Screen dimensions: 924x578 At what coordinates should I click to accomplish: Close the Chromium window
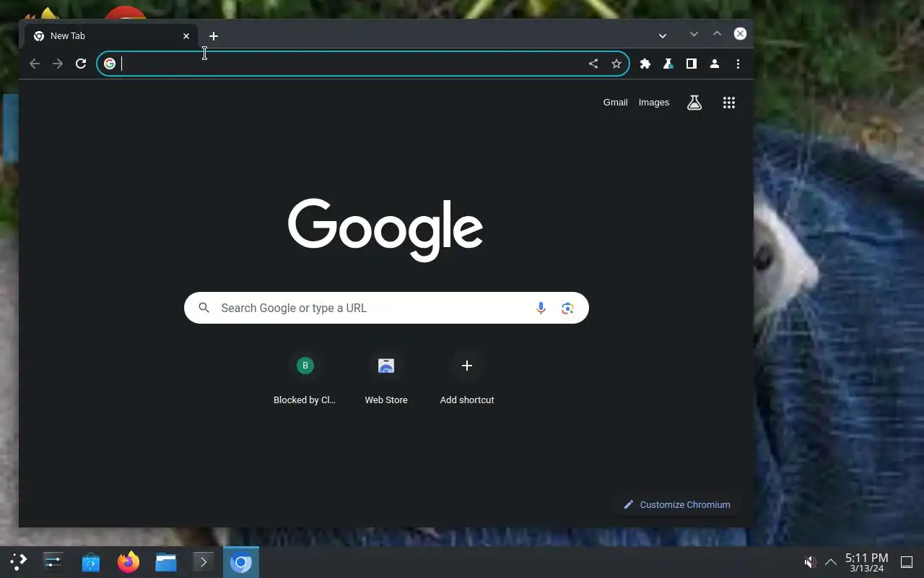pos(740,34)
